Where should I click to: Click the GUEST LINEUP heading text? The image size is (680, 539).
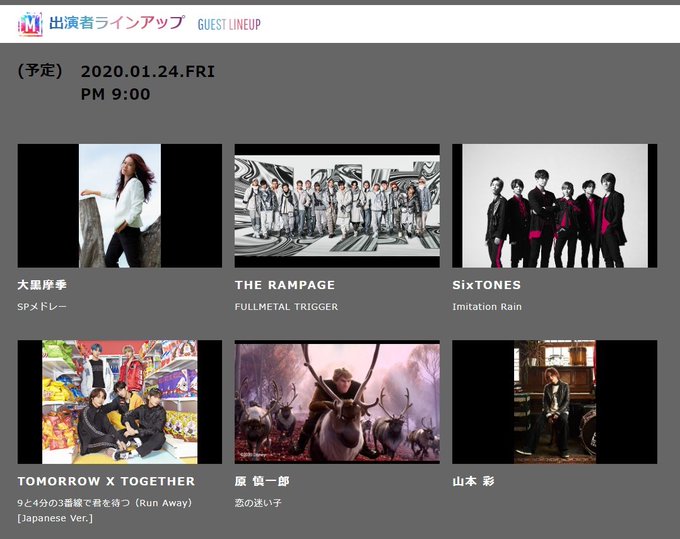pos(229,25)
